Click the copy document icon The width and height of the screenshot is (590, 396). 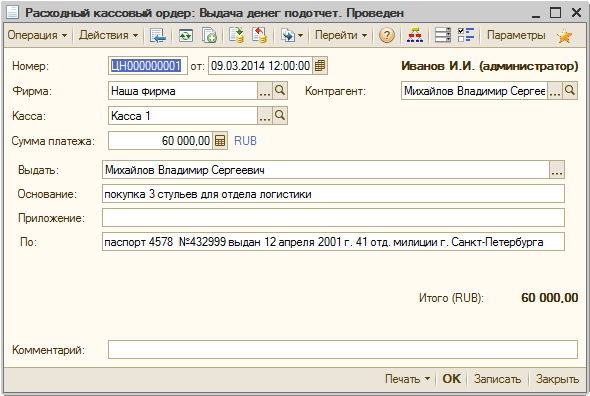click(x=209, y=35)
